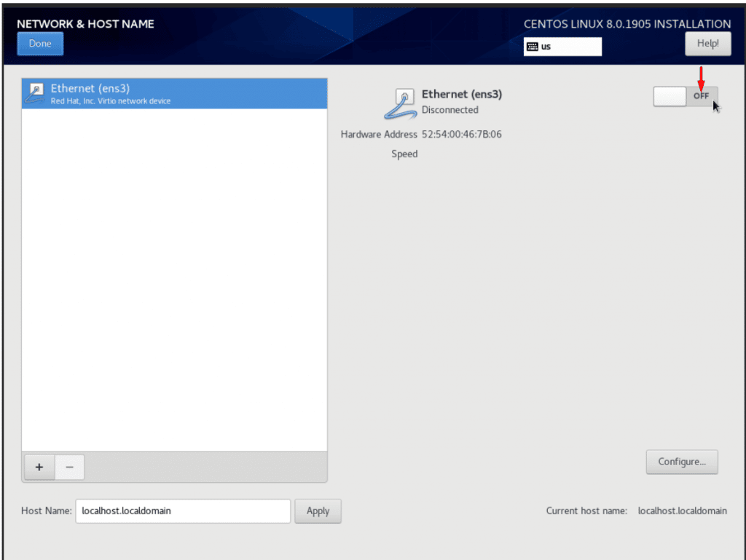The height and width of the screenshot is (560, 746).
Task: Click the NETWORK & HOST NAME title
Action: (x=85, y=24)
